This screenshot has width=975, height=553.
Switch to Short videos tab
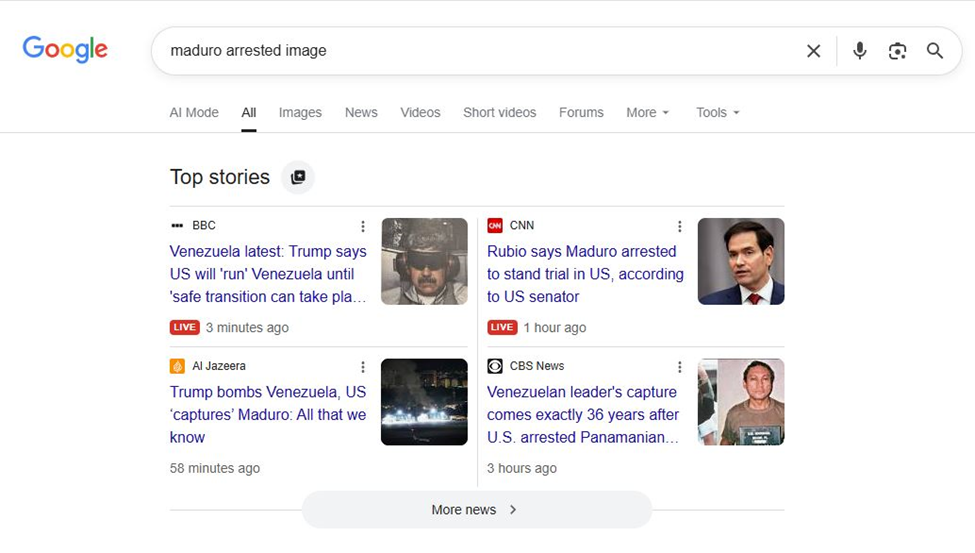499,113
